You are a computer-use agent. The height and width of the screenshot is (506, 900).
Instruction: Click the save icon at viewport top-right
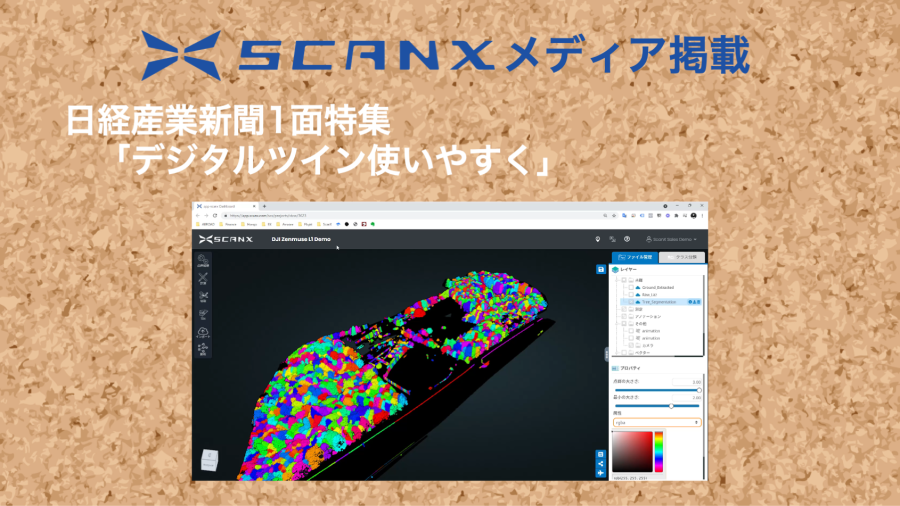pos(600,270)
